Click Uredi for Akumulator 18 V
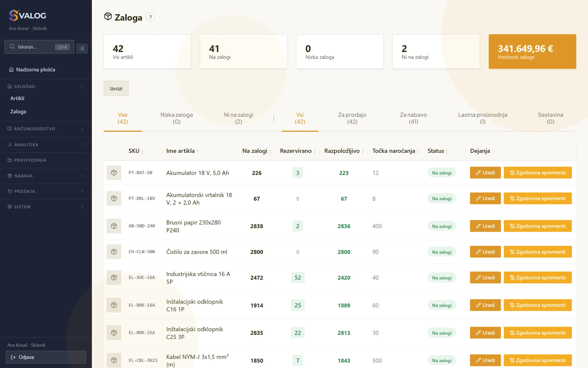588x368 pixels. (485, 172)
